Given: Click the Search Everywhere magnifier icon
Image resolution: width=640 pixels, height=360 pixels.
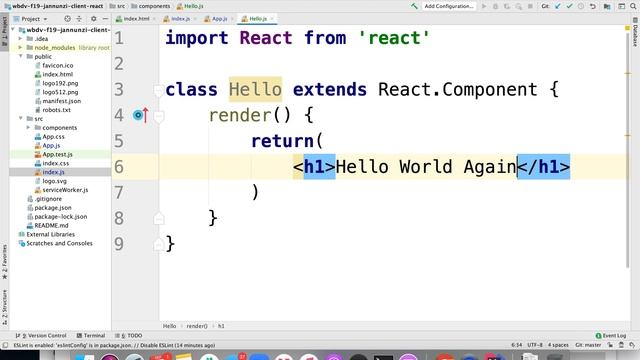Looking at the screenshot, I should click(x=633, y=6).
